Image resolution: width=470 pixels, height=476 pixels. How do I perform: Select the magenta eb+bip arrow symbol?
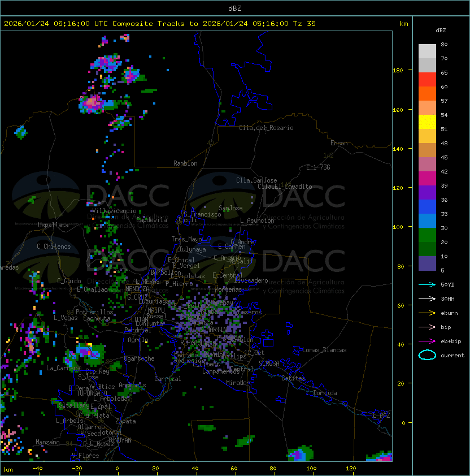(427, 341)
